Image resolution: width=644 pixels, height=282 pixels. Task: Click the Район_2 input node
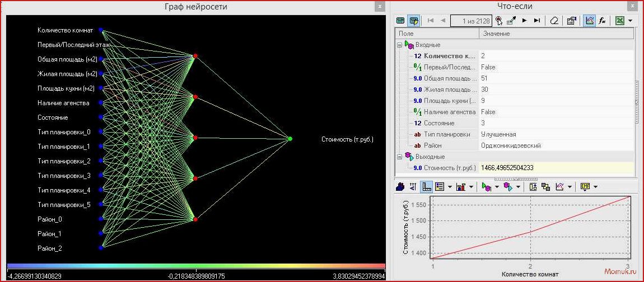[x=101, y=247]
